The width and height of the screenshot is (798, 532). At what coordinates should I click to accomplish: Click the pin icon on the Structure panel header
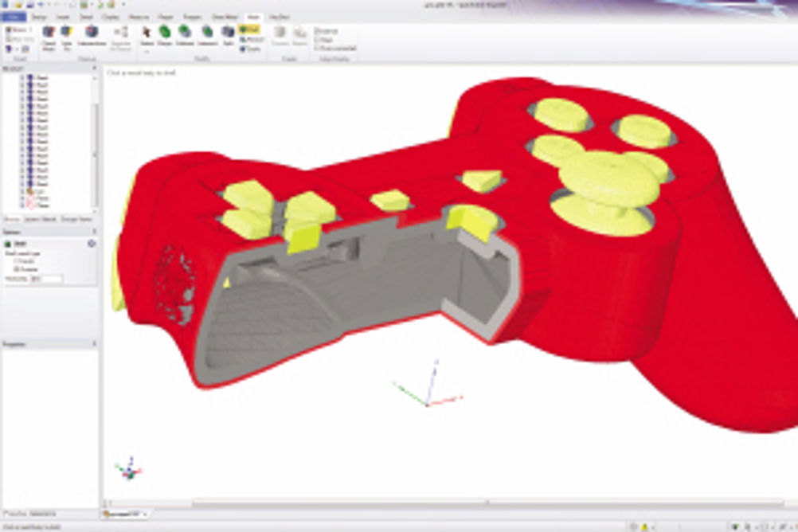[94, 68]
